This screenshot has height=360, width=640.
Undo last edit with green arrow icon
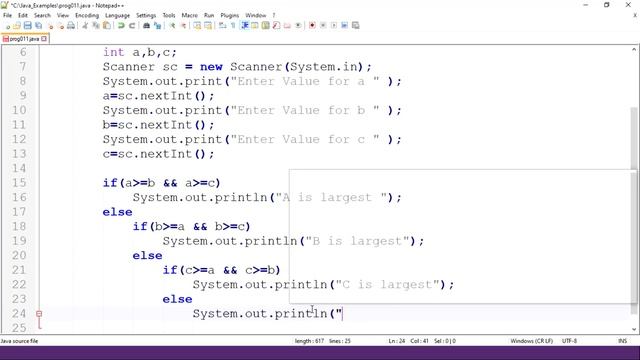point(121,26)
